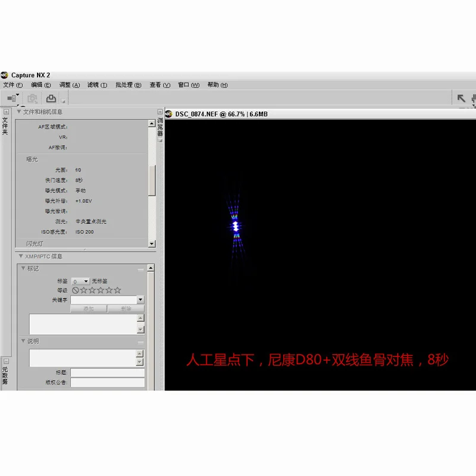The height and width of the screenshot is (476, 476).
Task: Click XMP/IPTC panel scroll-up arrow
Action: pyautogui.click(x=151, y=268)
